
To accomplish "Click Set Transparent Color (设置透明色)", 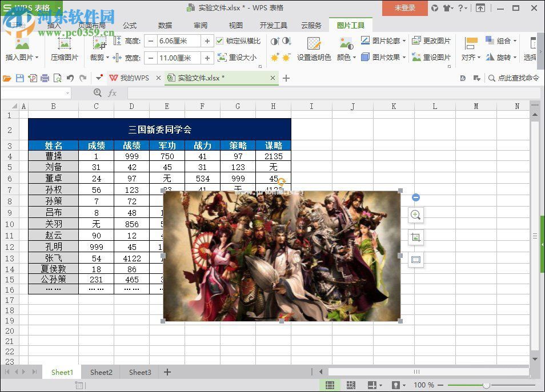I will pyautogui.click(x=314, y=49).
